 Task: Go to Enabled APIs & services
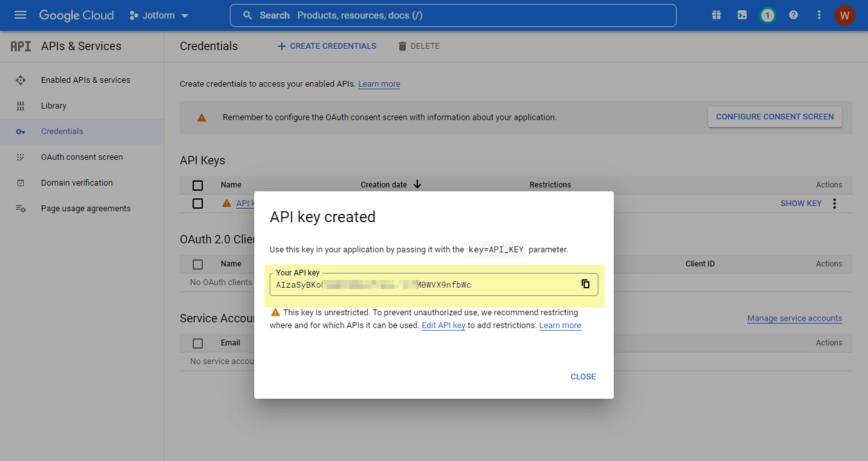point(85,80)
